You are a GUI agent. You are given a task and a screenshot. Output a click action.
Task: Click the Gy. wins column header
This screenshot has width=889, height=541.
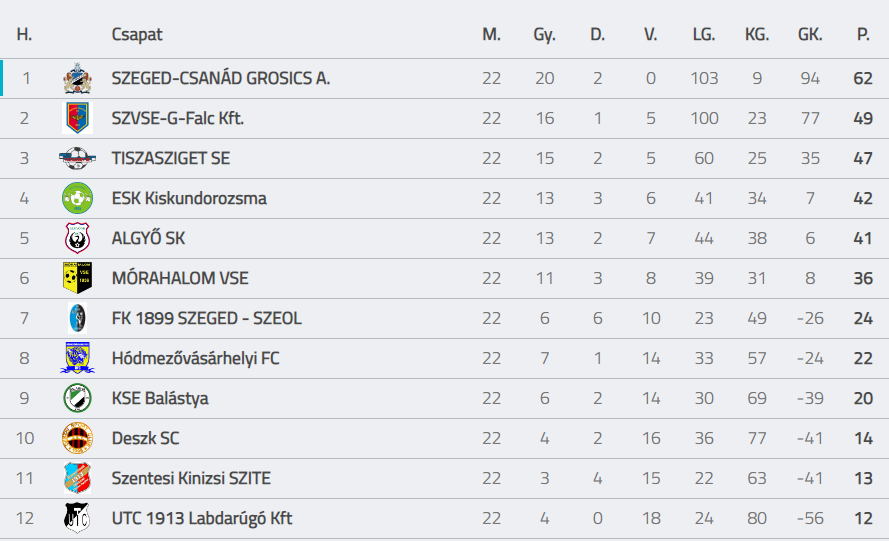point(544,34)
